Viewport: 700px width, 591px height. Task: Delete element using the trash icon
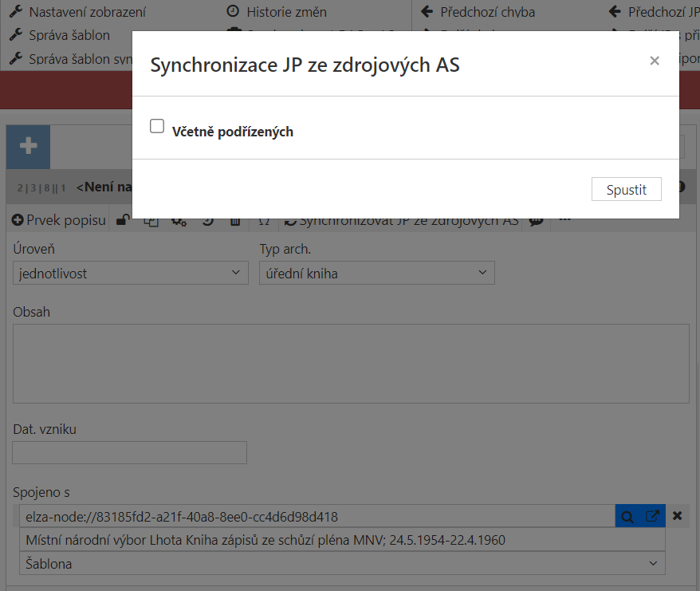235,219
